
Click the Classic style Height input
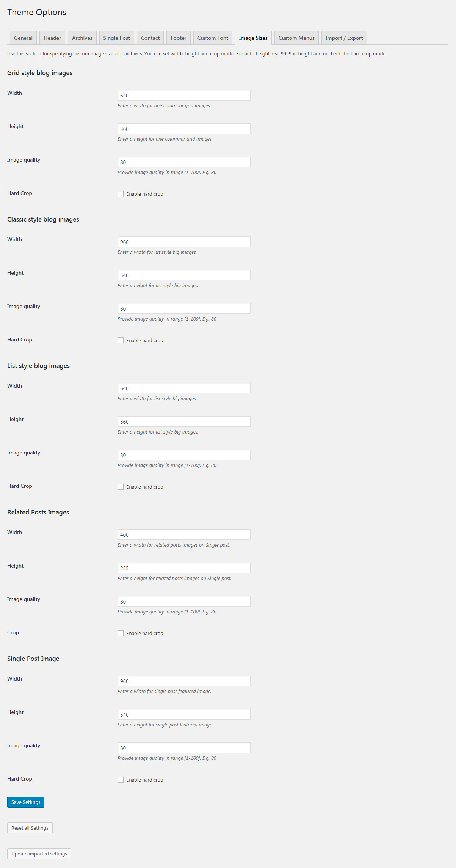pyautogui.click(x=184, y=275)
